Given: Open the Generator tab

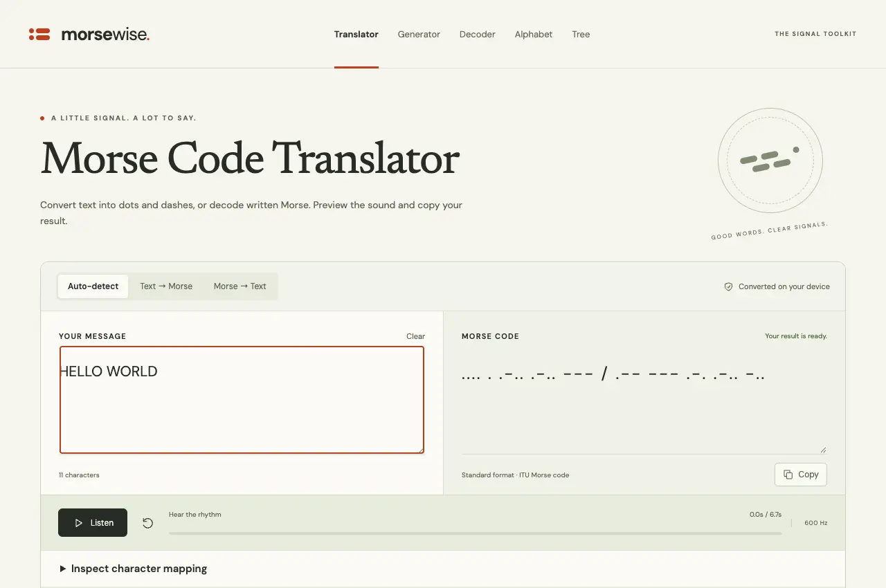Looking at the screenshot, I should pyautogui.click(x=419, y=34).
